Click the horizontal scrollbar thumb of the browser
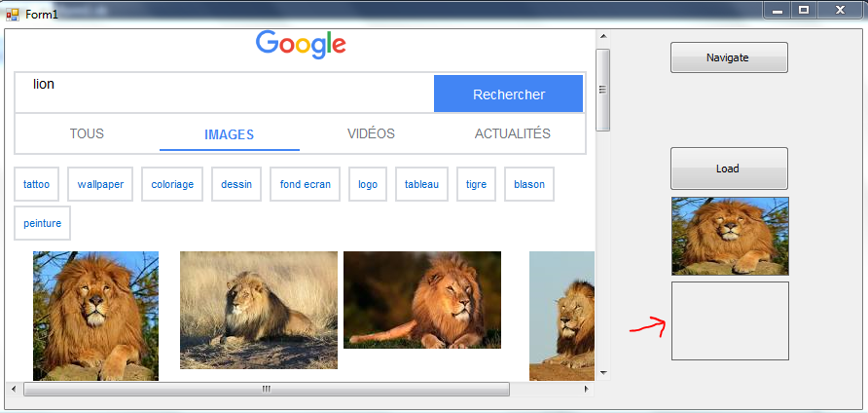This screenshot has width=868, height=413. tap(266, 389)
